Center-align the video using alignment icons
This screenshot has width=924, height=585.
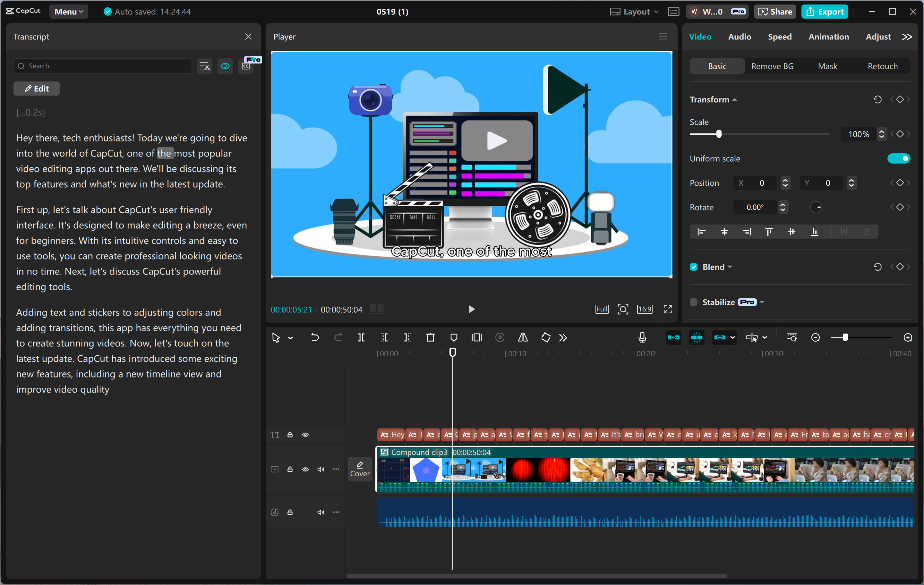(x=724, y=232)
